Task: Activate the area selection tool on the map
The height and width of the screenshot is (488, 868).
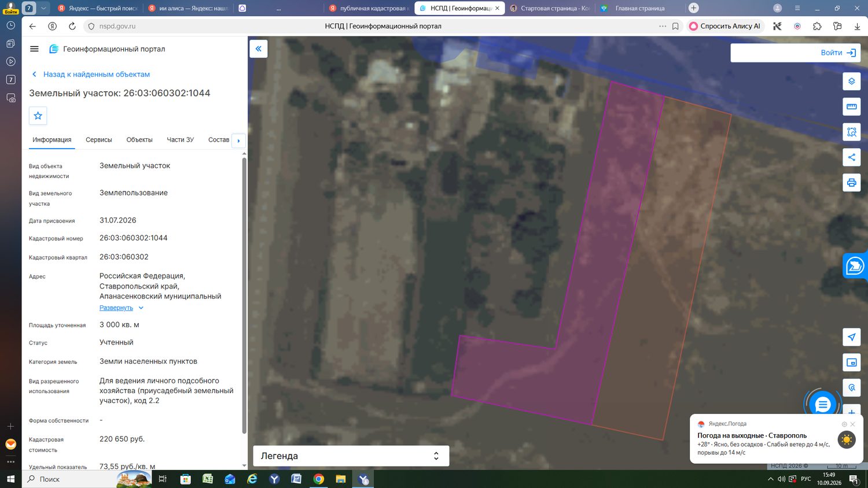Action: tap(851, 132)
